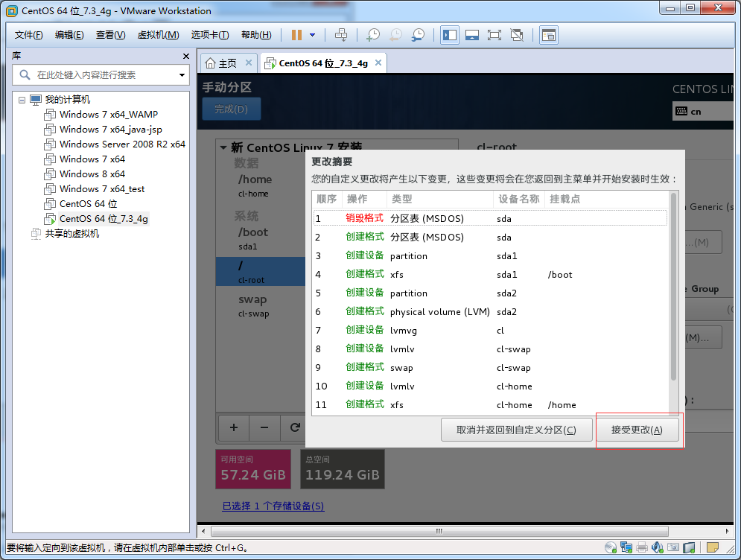Select the swap cl-swap partition entry
Screen dimensions: 741x560
pyautogui.click(x=261, y=306)
